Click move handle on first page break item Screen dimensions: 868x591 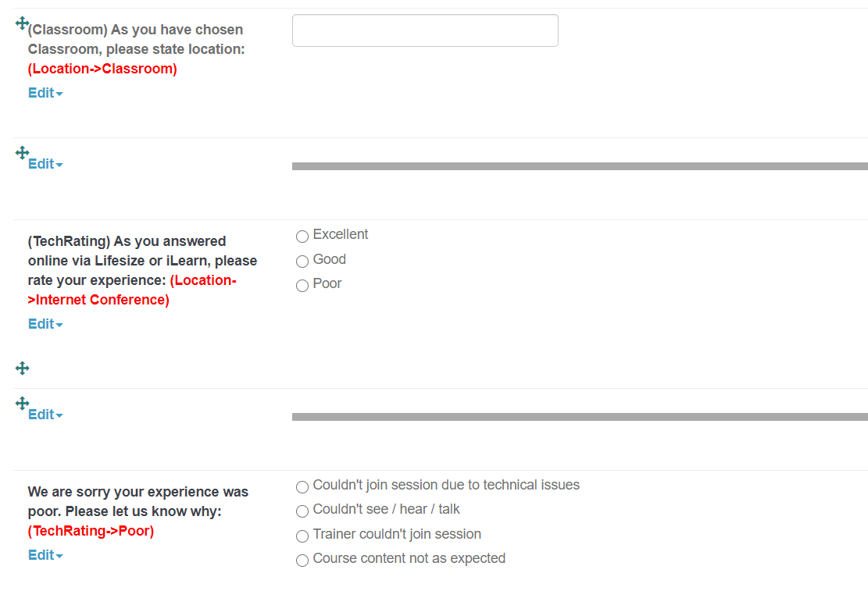pyautogui.click(x=22, y=153)
